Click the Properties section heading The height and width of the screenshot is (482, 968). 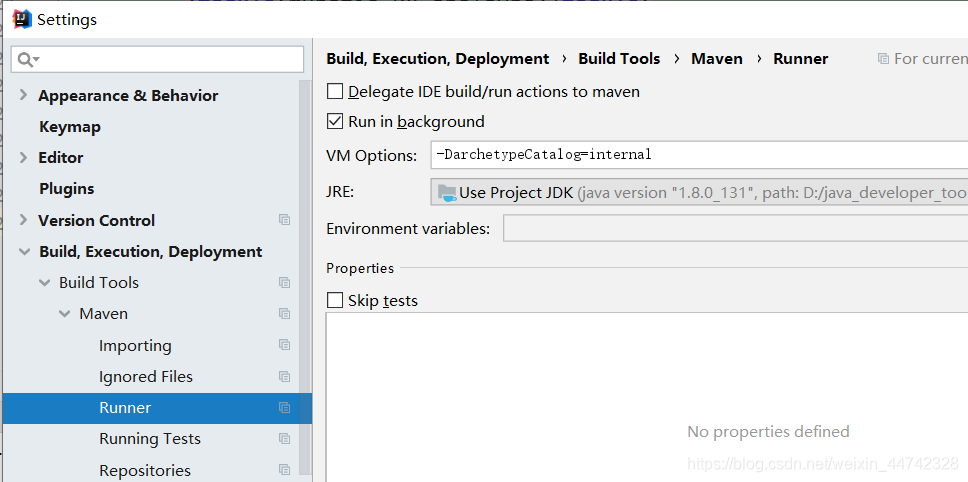(x=360, y=268)
